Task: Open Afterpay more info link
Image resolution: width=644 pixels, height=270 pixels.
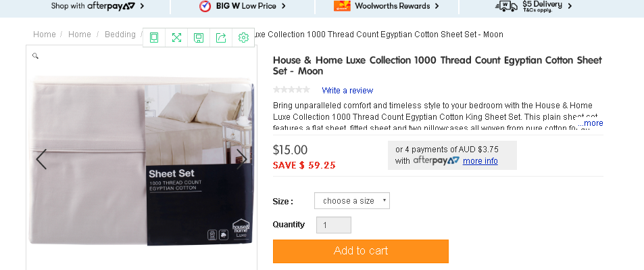Action: [x=480, y=161]
